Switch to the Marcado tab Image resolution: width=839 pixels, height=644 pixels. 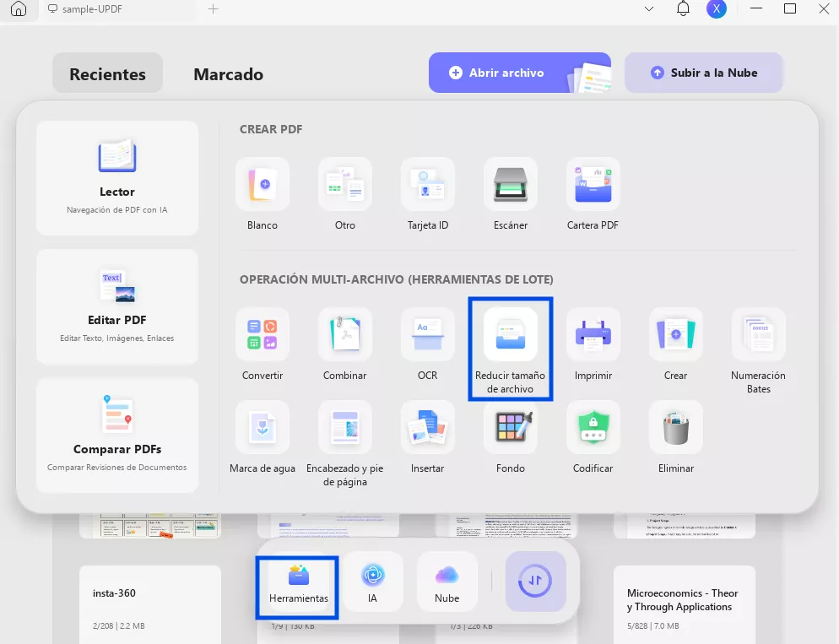tap(229, 73)
